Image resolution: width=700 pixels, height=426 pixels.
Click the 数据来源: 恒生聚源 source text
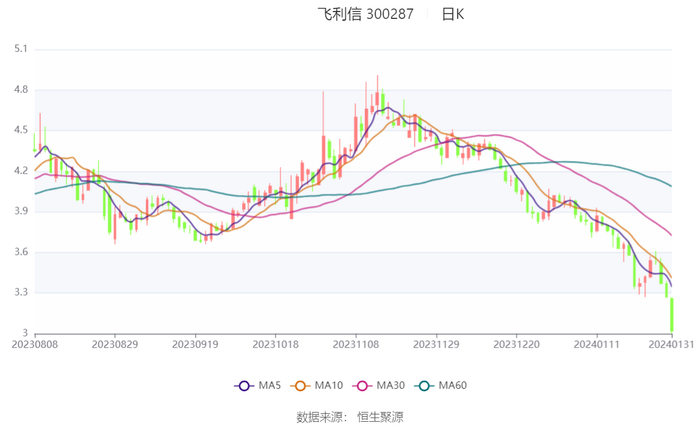pyautogui.click(x=350, y=417)
